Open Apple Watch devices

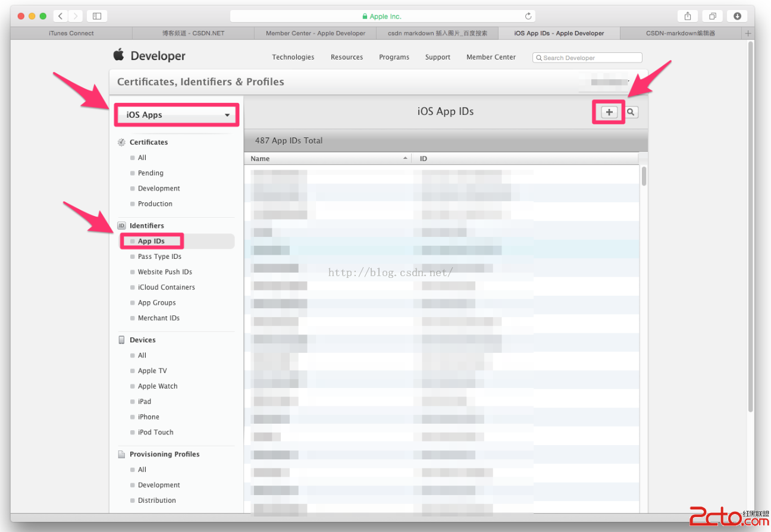click(x=158, y=386)
